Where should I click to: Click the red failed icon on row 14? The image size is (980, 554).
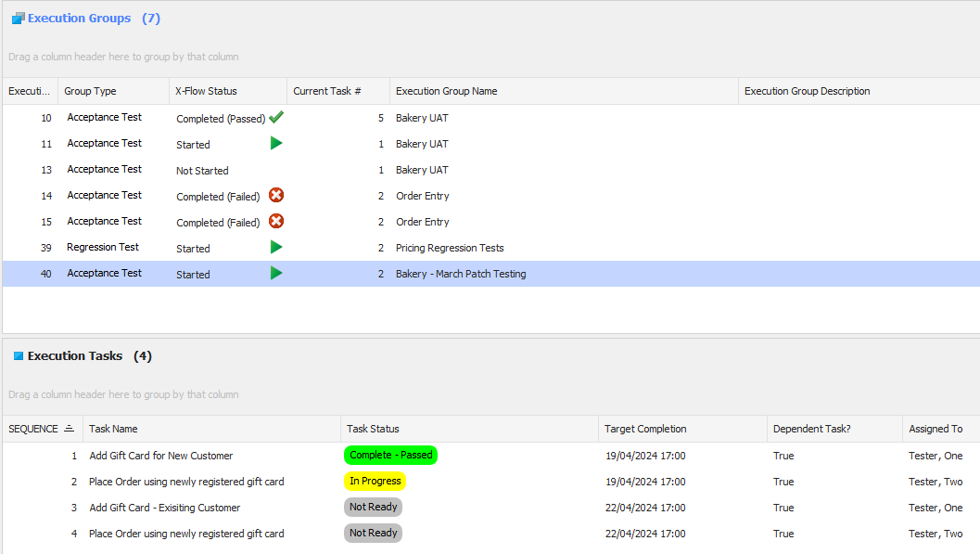pos(275,195)
